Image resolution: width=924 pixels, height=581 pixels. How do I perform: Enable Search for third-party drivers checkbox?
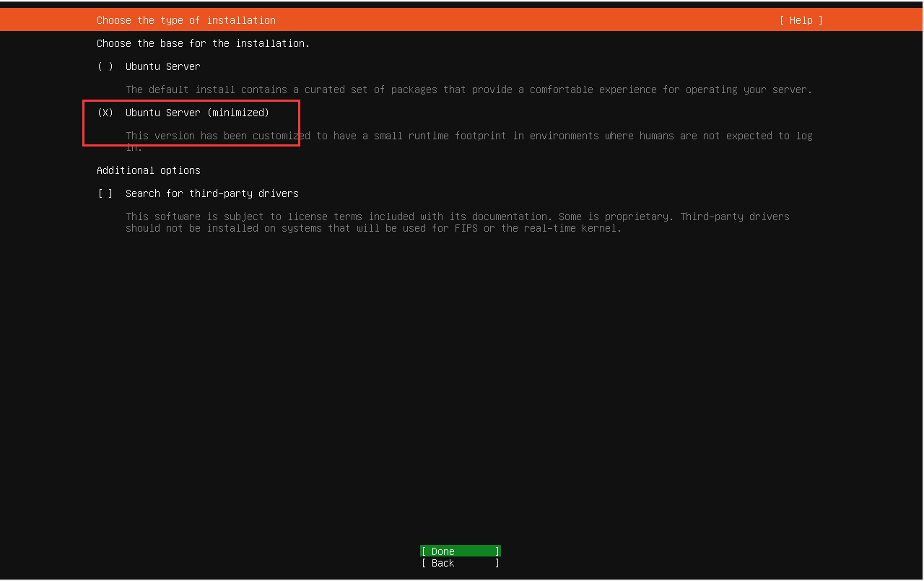(105, 193)
